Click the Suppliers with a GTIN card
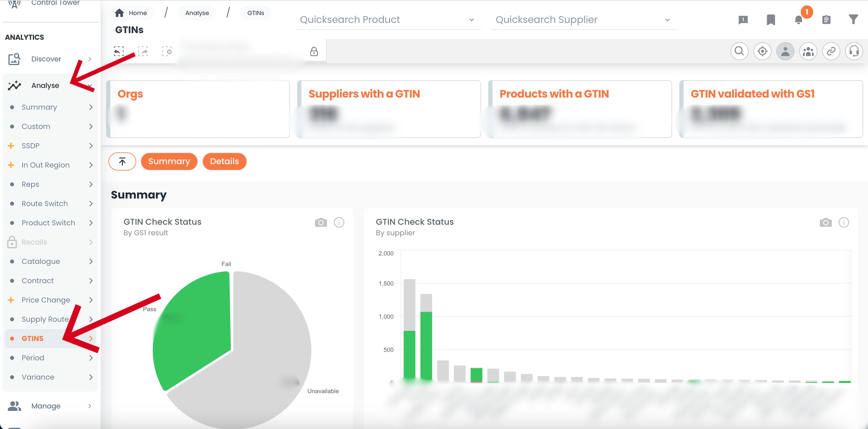 389,109
